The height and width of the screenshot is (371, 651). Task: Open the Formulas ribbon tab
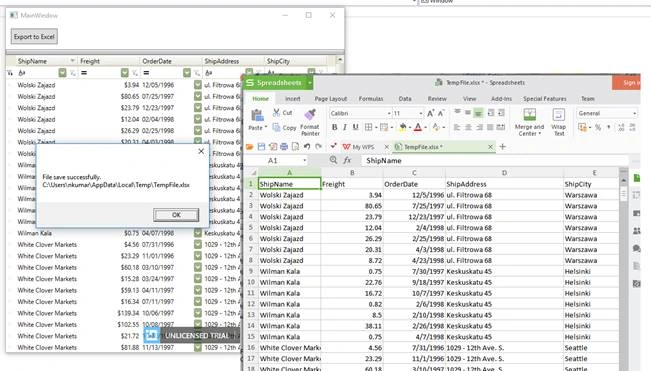coord(371,99)
